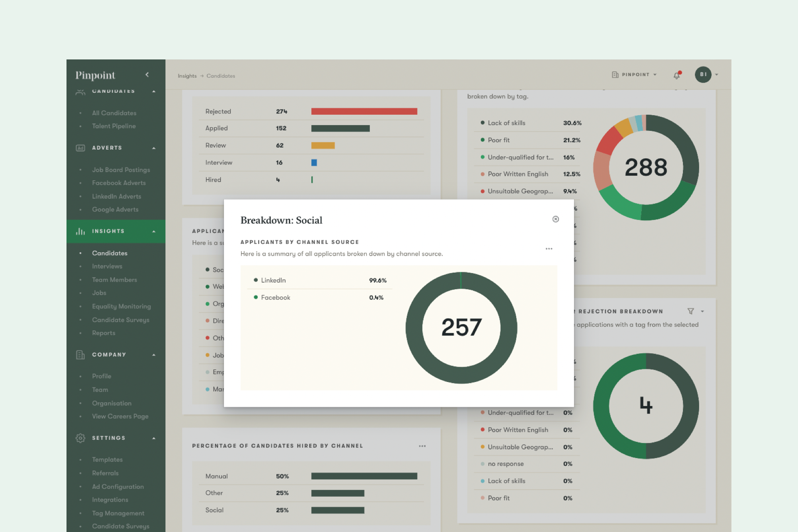Select the Adverts 'Ad' icon in the sidebar
Image resolution: width=798 pixels, height=532 pixels.
point(80,148)
